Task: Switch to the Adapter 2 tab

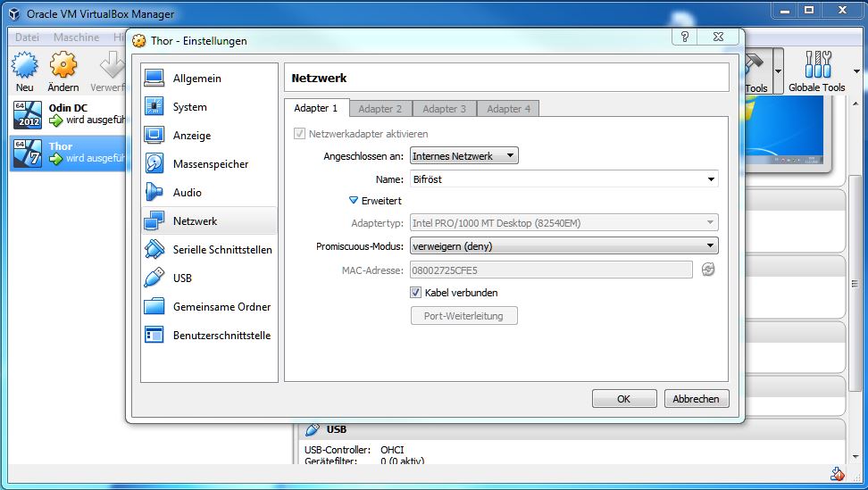Action: [x=380, y=109]
